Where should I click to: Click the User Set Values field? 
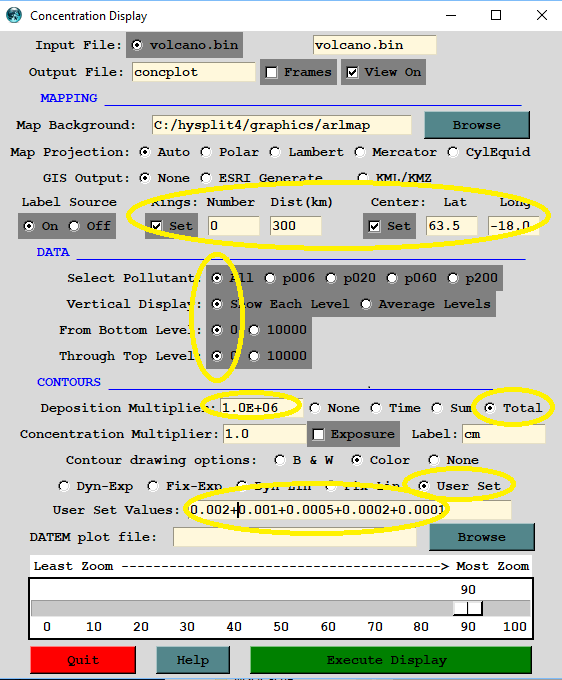[348, 510]
